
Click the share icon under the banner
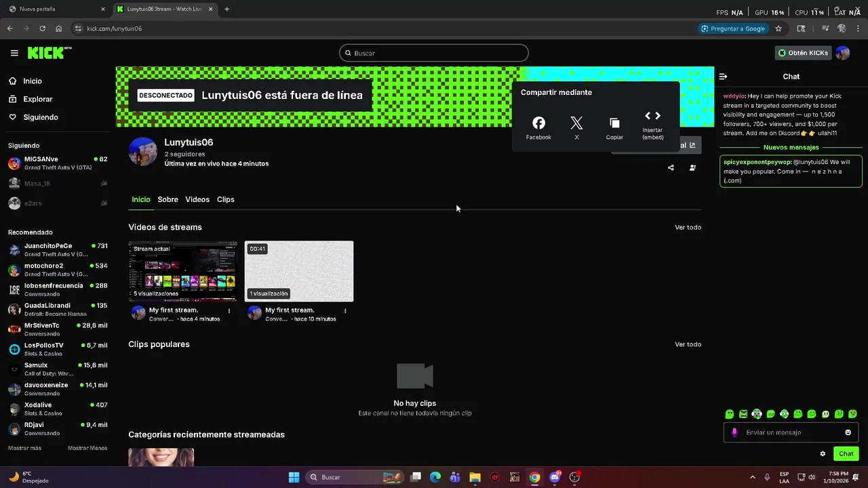(671, 167)
